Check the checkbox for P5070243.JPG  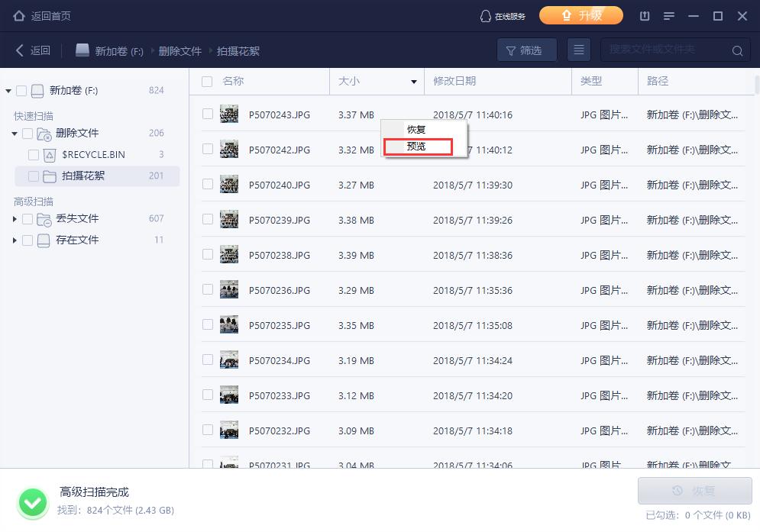pyautogui.click(x=207, y=114)
